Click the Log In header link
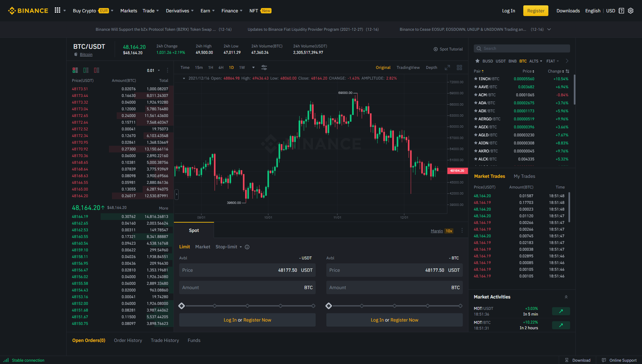Viewport: 642px width, 364px height. click(x=509, y=11)
